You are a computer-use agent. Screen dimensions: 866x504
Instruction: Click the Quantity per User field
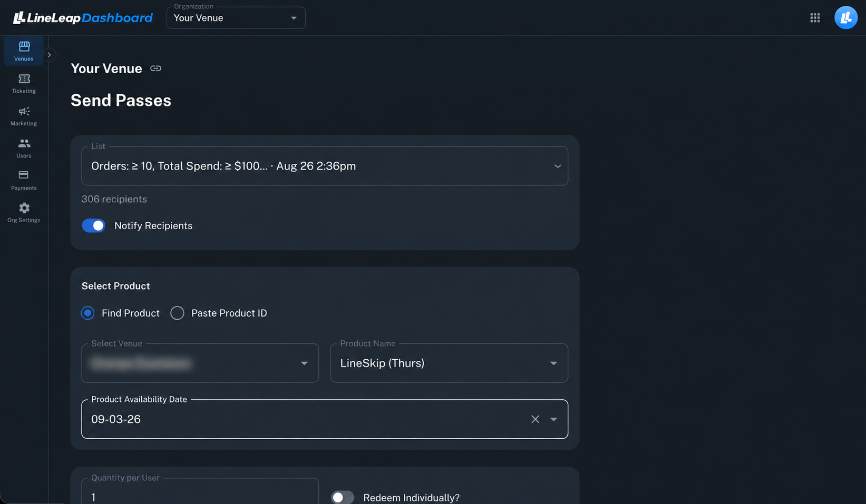click(x=200, y=491)
